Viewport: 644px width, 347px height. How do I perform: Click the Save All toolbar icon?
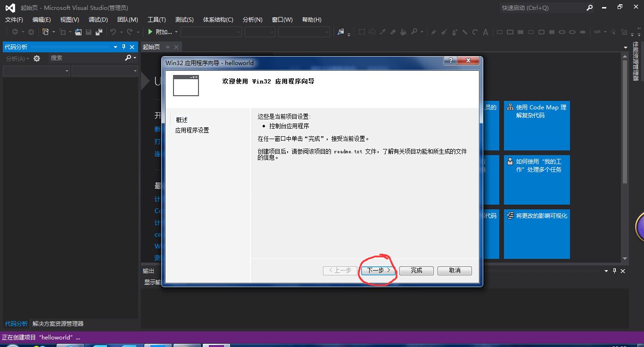pos(99,32)
